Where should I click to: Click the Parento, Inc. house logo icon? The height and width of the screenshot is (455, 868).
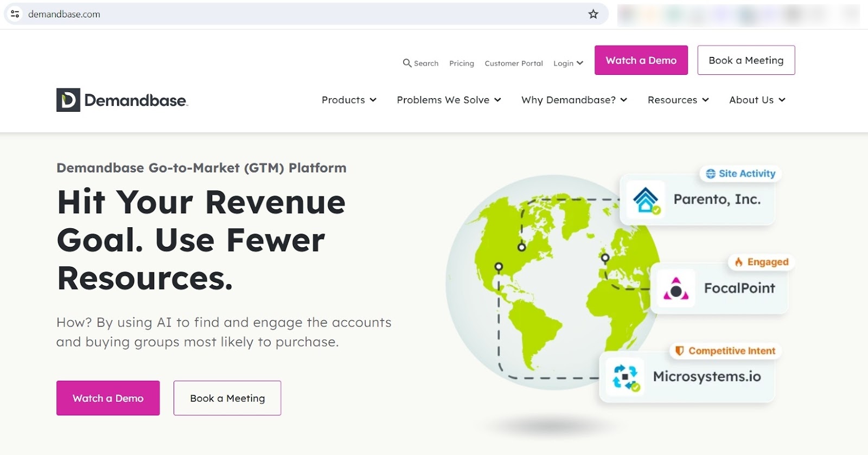pyautogui.click(x=646, y=200)
